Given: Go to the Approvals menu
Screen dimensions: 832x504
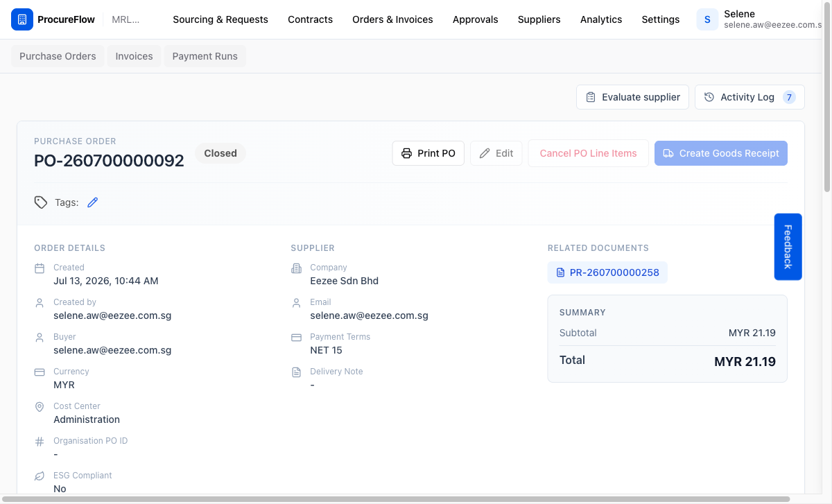Looking at the screenshot, I should (476, 19).
